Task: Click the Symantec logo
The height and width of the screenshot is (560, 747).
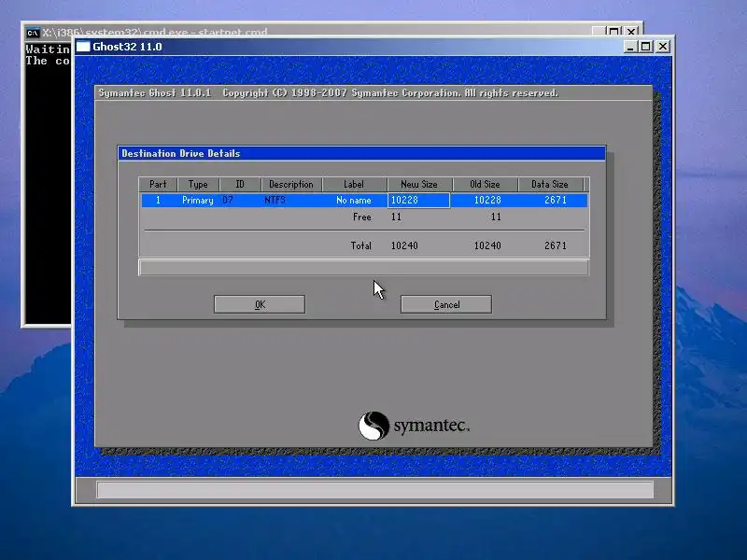Action: click(x=414, y=426)
